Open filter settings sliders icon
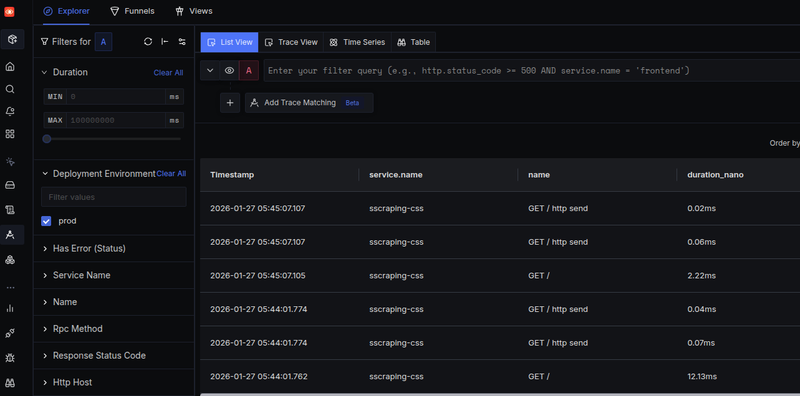The image size is (800, 396). coord(182,42)
